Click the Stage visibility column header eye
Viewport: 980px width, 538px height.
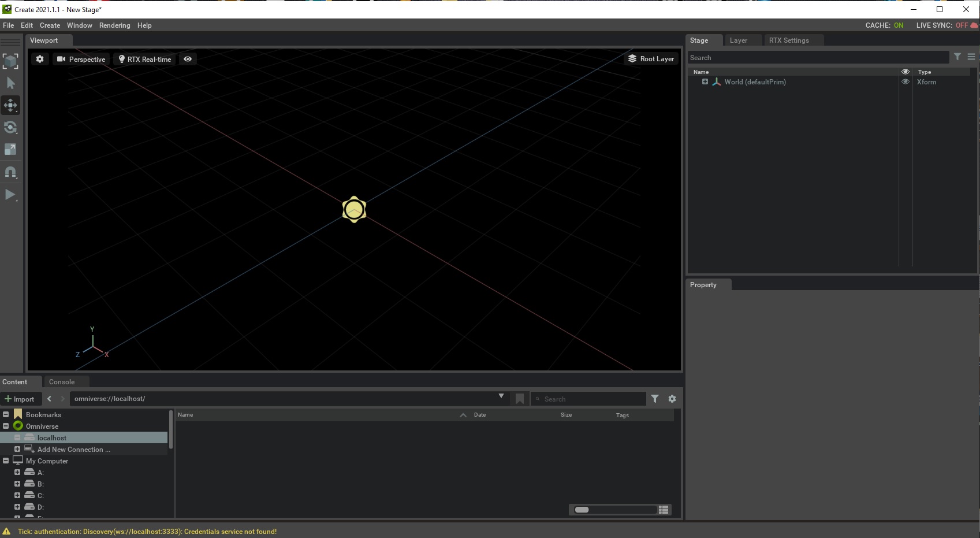coord(906,72)
